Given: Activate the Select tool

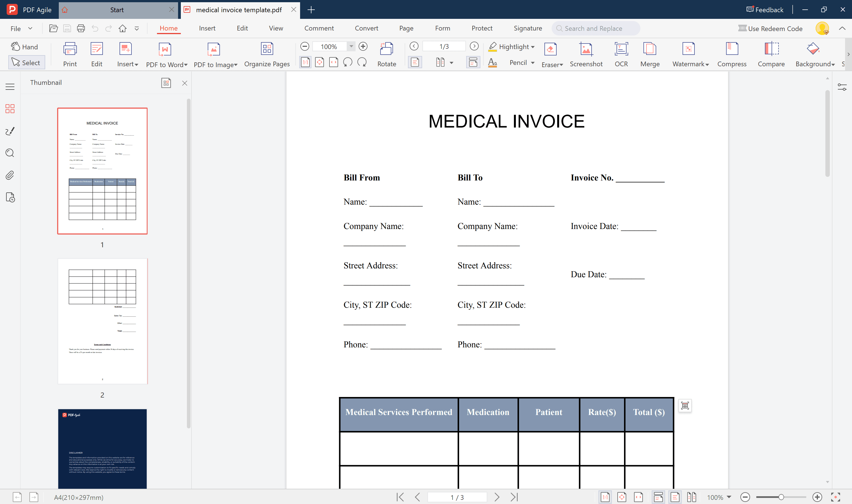Looking at the screenshot, I should tap(26, 62).
